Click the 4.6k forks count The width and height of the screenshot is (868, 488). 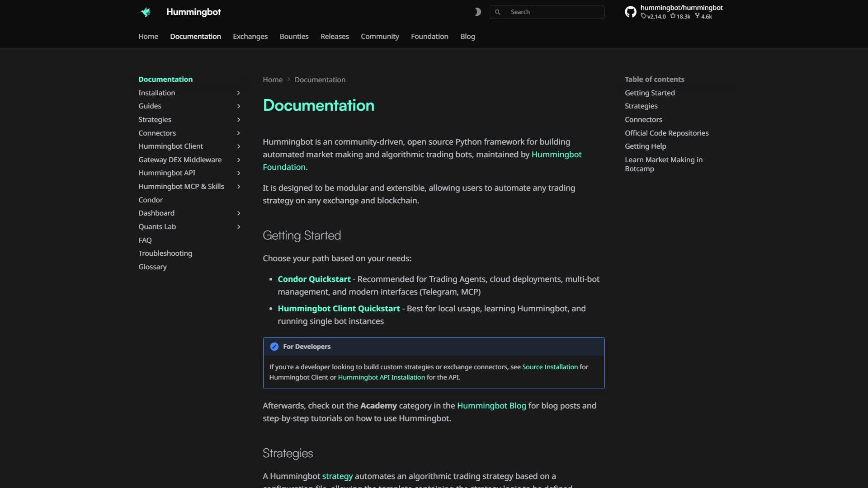[x=703, y=17]
